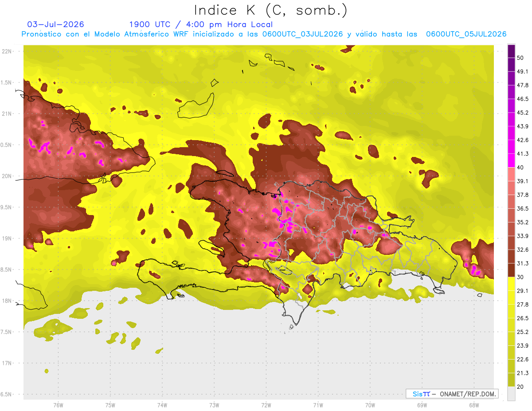Image resolution: width=532 pixels, height=411 pixels.
Task: Click the colorbar label "22.6"
Action: [x=522, y=360]
